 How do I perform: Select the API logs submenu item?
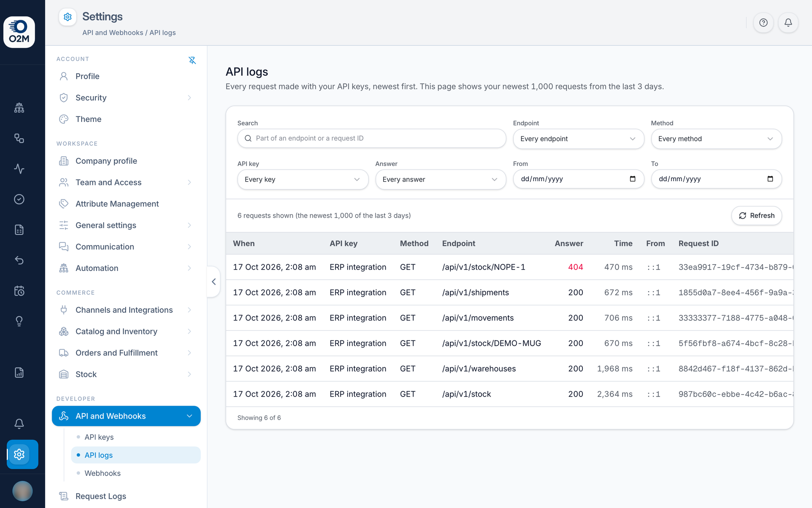tap(136, 455)
